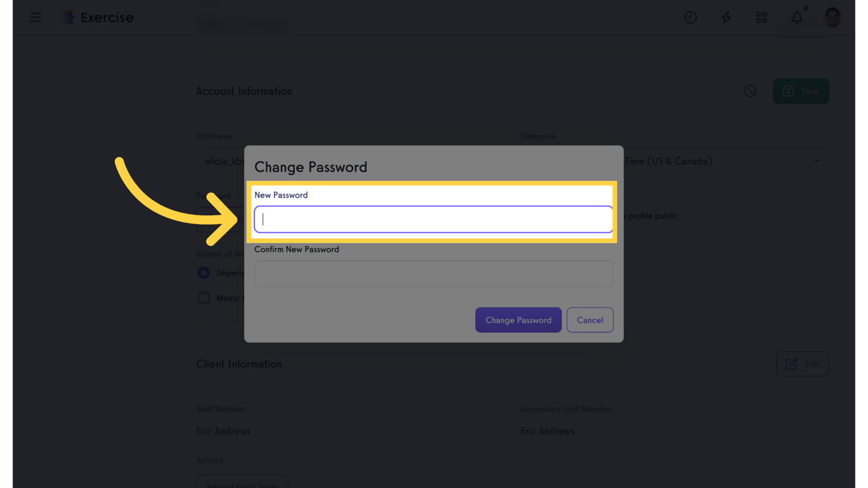This screenshot has width=868, height=488.
Task: Select the Imperial system of measurement
Action: click(x=203, y=273)
